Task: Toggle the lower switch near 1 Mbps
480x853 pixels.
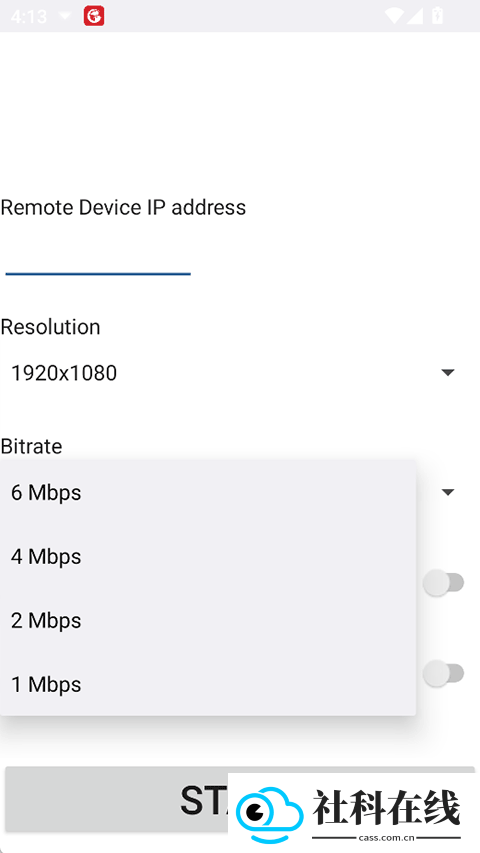Action: [x=444, y=673]
